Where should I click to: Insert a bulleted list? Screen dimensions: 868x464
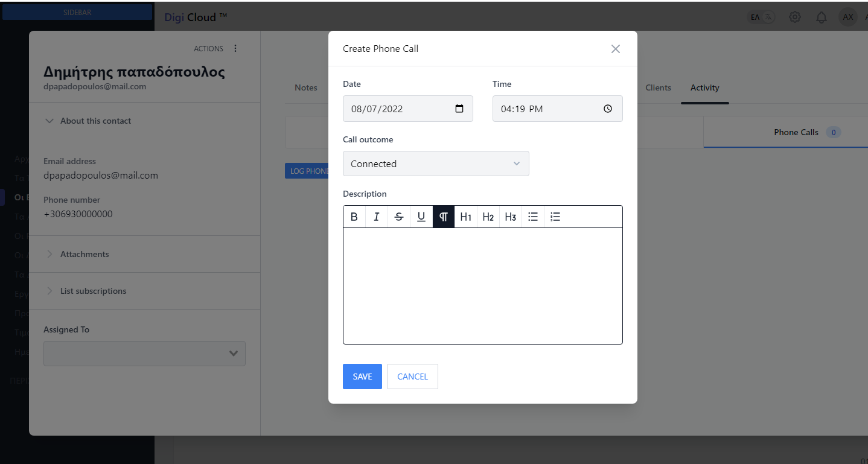533,217
